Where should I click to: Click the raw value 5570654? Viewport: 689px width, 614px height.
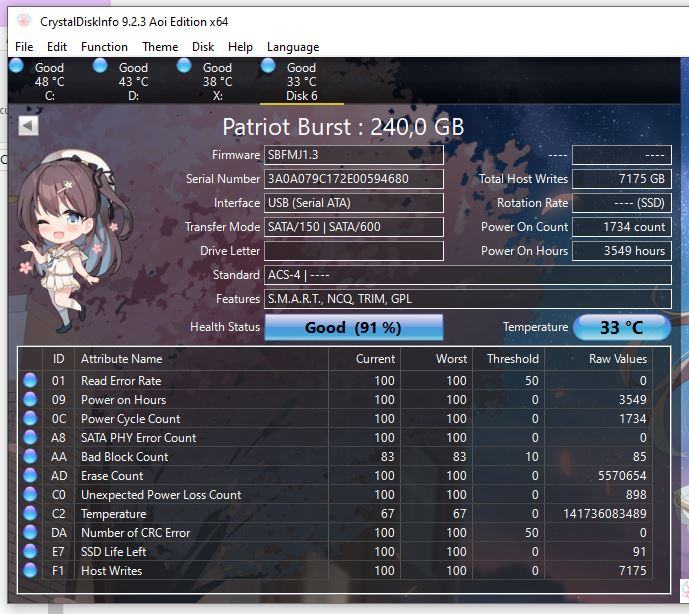[622, 476]
